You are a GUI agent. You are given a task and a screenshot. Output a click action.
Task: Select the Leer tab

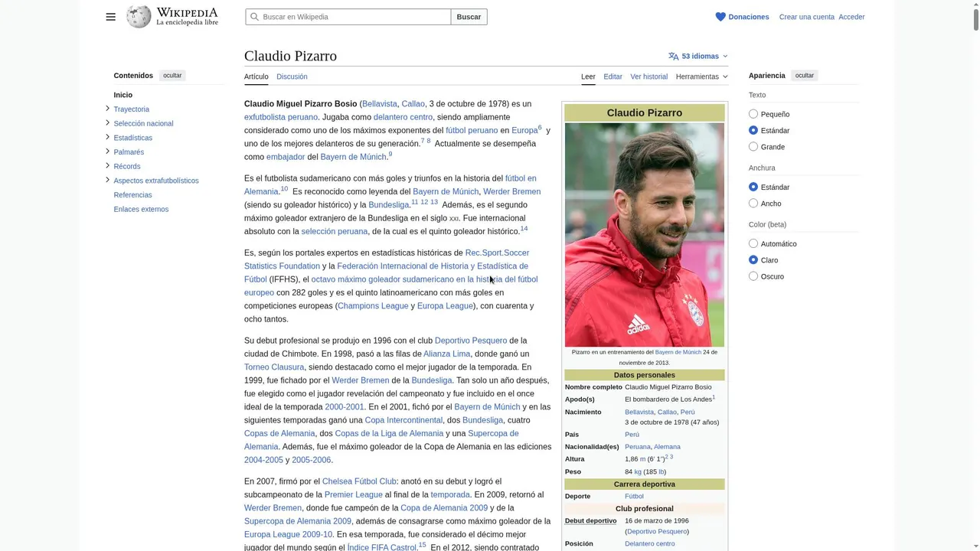[588, 77]
